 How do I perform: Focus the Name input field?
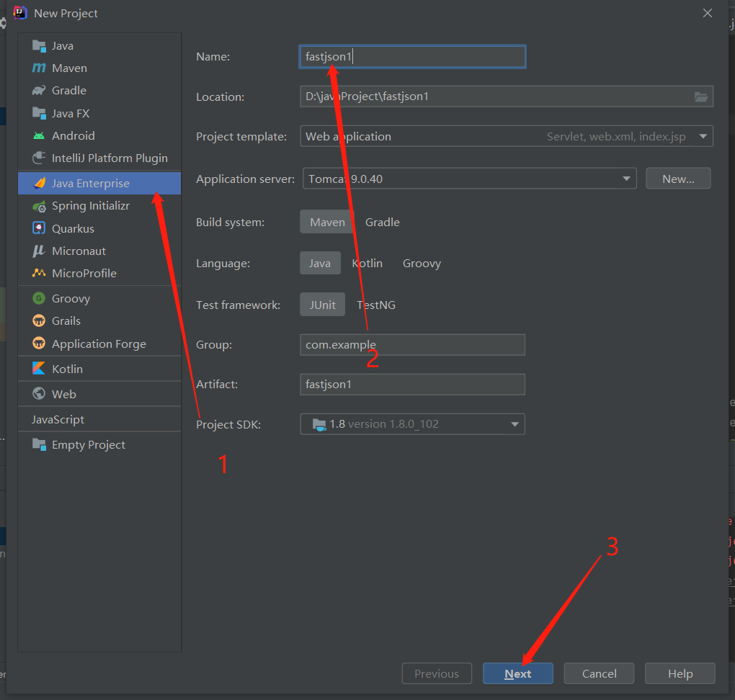click(x=412, y=57)
